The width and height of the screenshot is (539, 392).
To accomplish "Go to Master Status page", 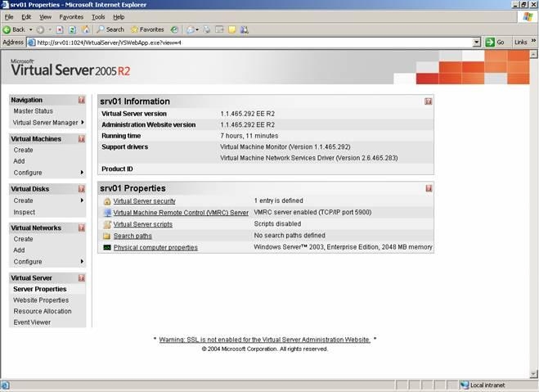I will pos(34,111).
